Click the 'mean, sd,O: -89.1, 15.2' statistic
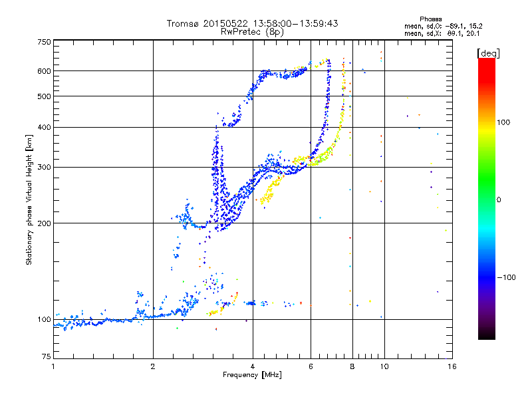 coord(443,26)
